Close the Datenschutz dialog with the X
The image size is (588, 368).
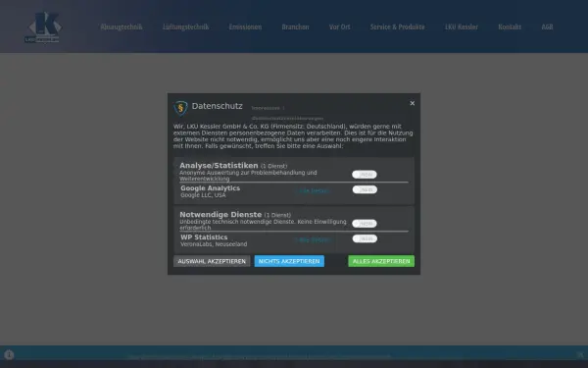413,103
